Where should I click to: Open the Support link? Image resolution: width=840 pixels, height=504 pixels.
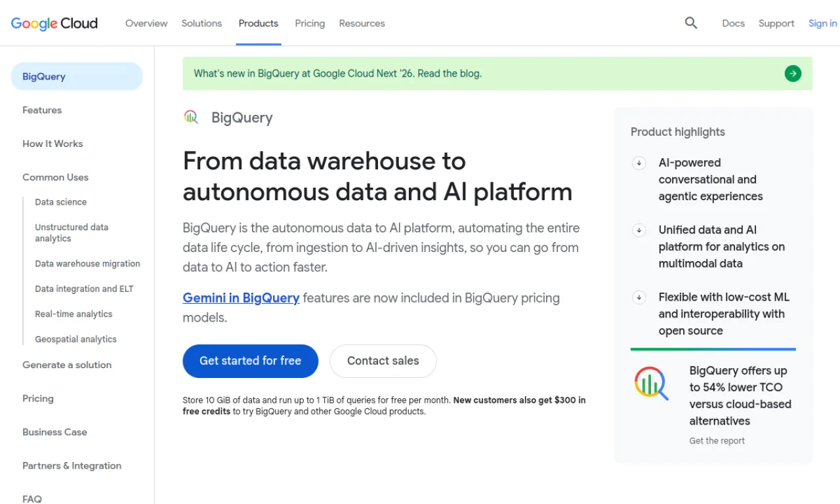pyautogui.click(x=776, y=23)
